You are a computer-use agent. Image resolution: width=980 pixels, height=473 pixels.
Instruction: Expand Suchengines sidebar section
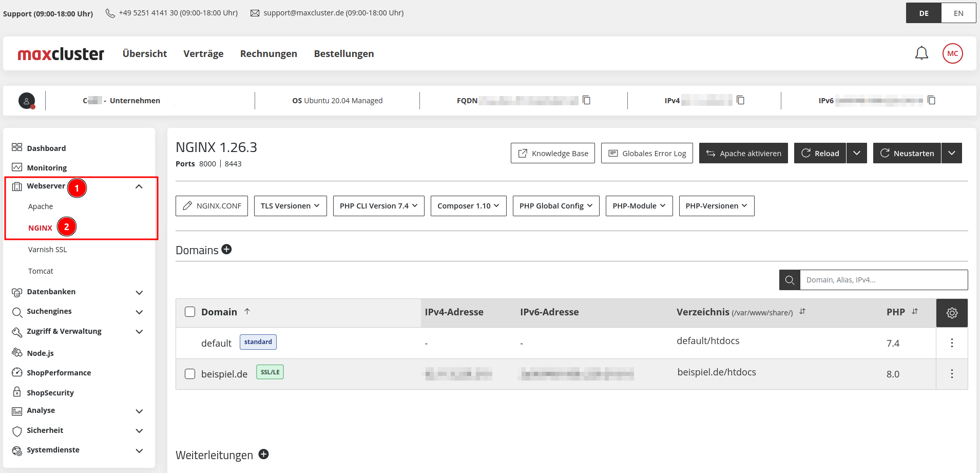pyautogui.click(x=139, y=312)
